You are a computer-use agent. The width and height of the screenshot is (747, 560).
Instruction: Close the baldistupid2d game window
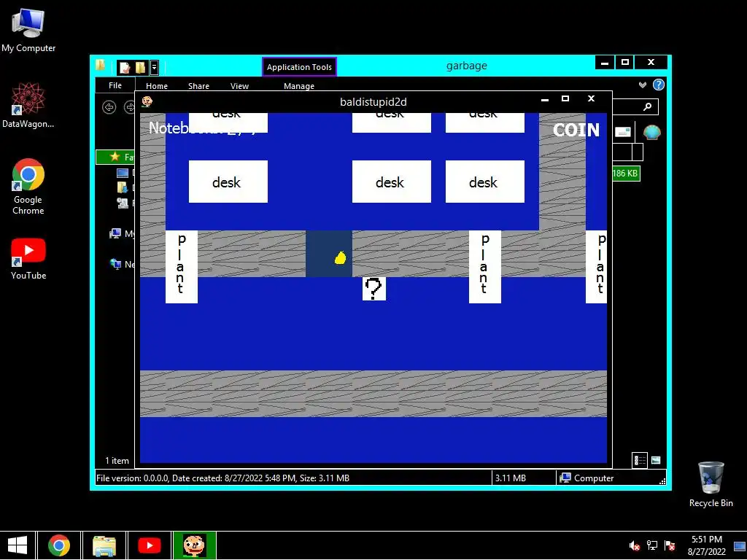point(591,98)
